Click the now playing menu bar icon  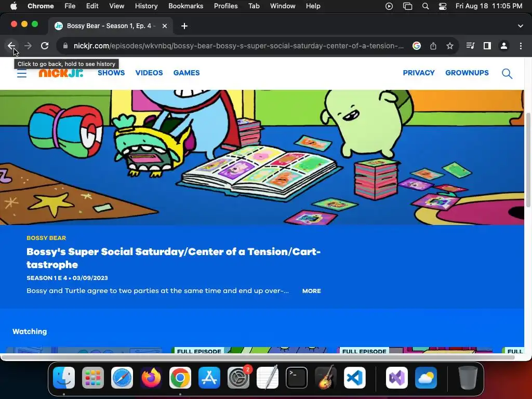pos(389,6)
